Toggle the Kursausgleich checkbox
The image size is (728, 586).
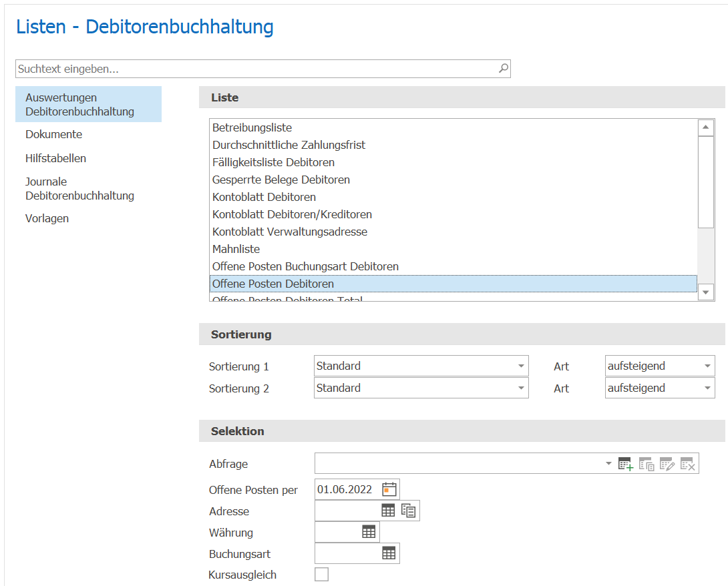pyautogui.click(x=321, y=575)
